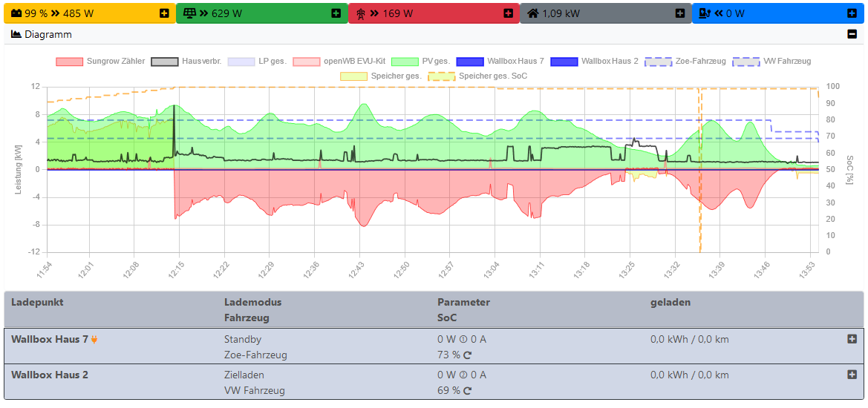Click the solar panel icon in the green tile
Image resolution: width=868 pixels, height=408 pixels.
coord(189,13)
